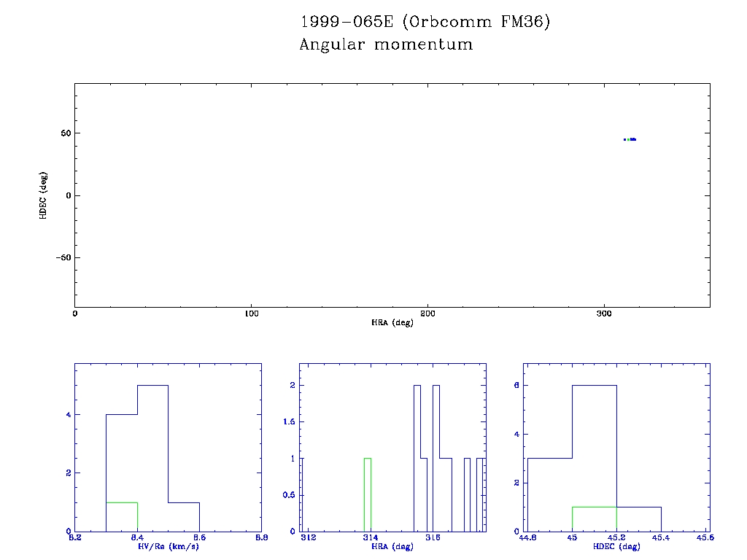Click the 'HDEC (deg)' vertical axis label of the top plot
Screen dimensions: 747x560
44,195
